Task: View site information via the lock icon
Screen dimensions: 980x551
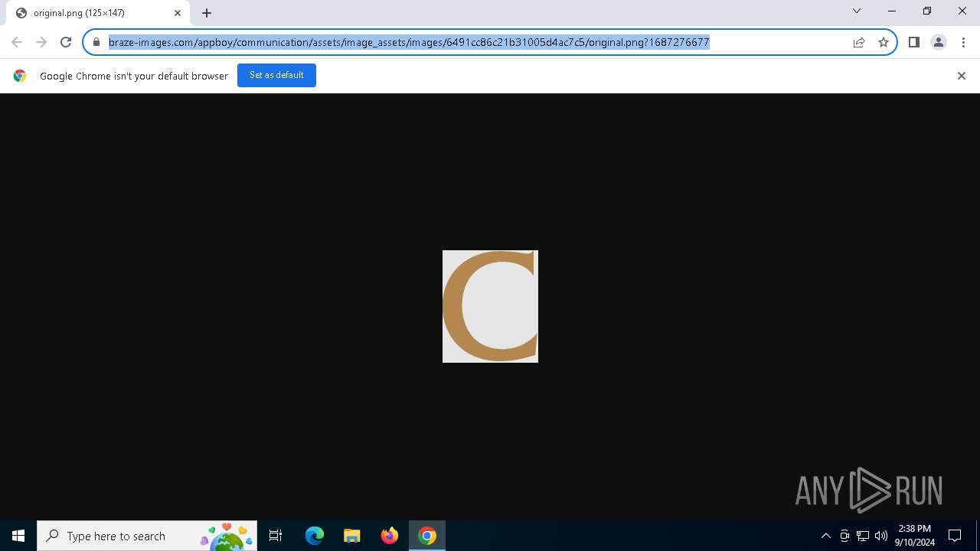Action: 96,42
